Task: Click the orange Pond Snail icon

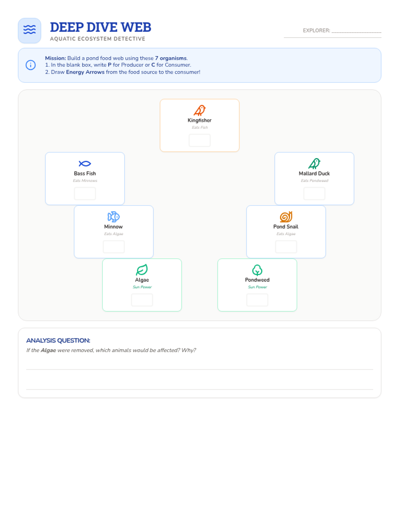Action: (x=286, y=216)
